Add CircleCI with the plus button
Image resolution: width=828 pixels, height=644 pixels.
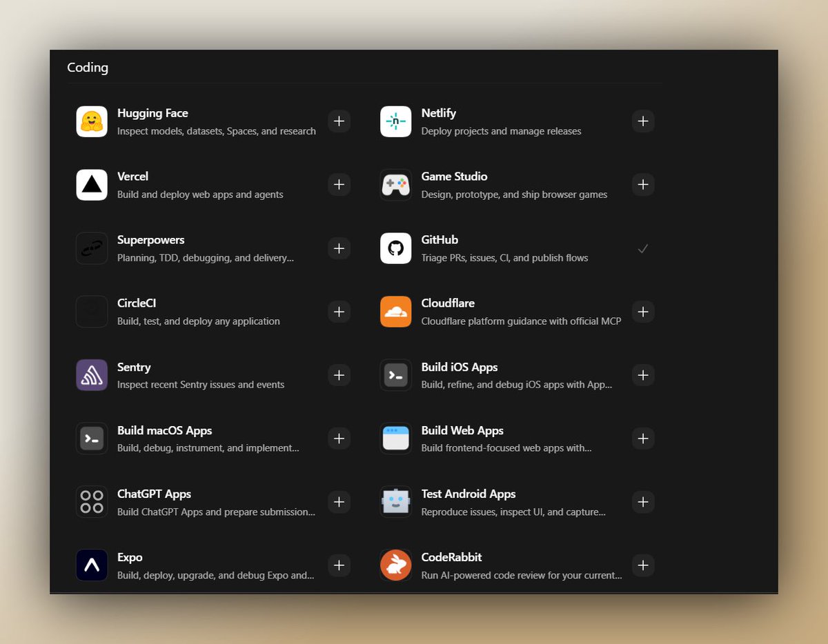[x=339, y=312]
